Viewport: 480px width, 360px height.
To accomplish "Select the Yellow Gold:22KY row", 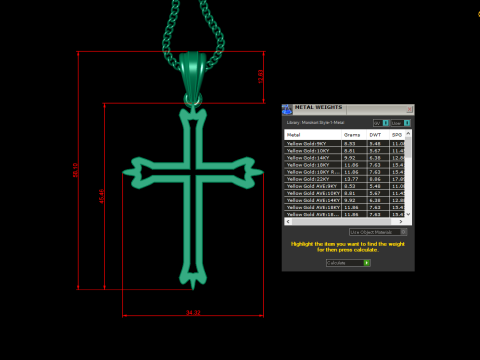I will 344,179.
